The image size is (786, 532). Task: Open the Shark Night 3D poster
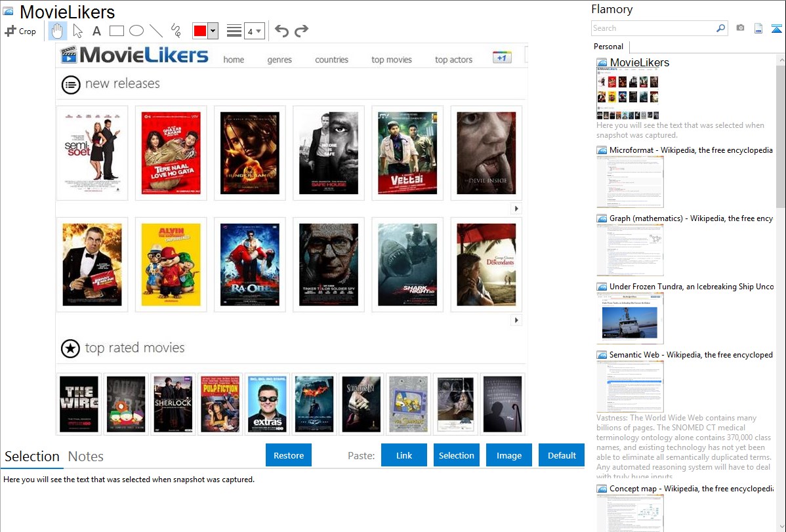coord(407,265)
